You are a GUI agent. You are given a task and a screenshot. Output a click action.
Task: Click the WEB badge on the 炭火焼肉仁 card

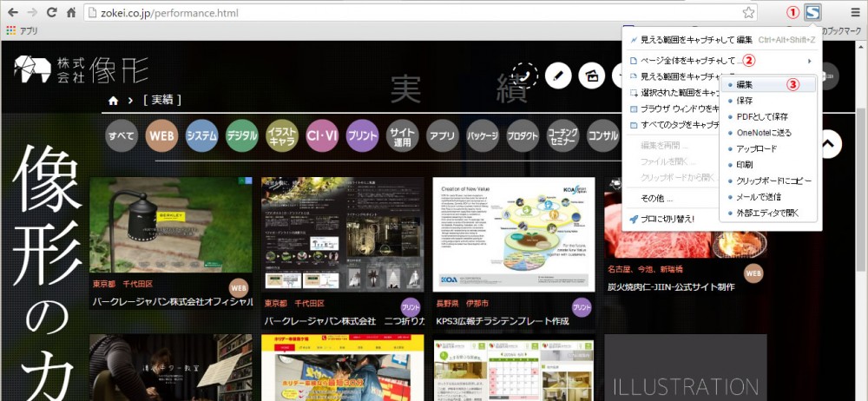pyautogui.click(x=753, y=273)
